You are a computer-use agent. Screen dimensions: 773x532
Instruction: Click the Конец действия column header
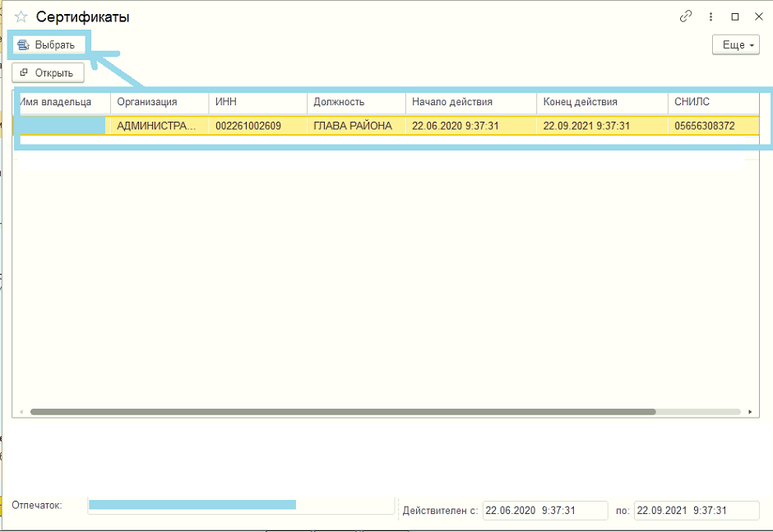point(602,102)
